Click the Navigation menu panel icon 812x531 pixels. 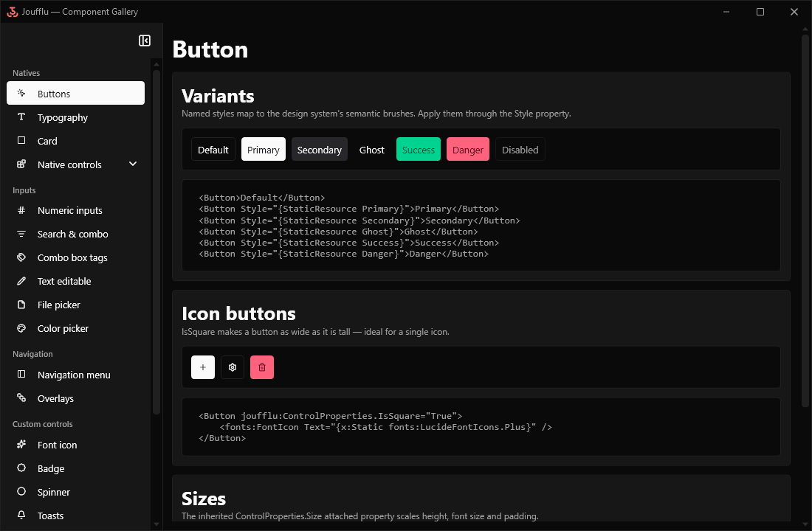(x=21, y=374)
